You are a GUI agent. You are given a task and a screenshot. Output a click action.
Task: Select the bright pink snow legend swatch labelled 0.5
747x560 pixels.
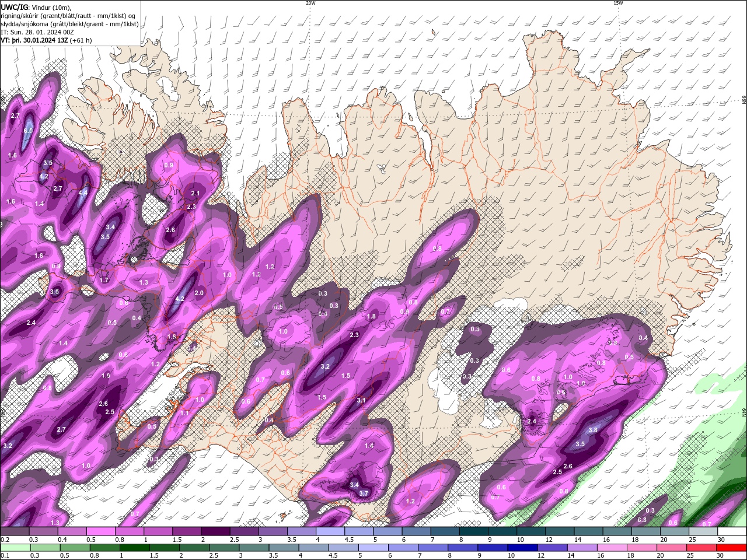coord(100,531)
